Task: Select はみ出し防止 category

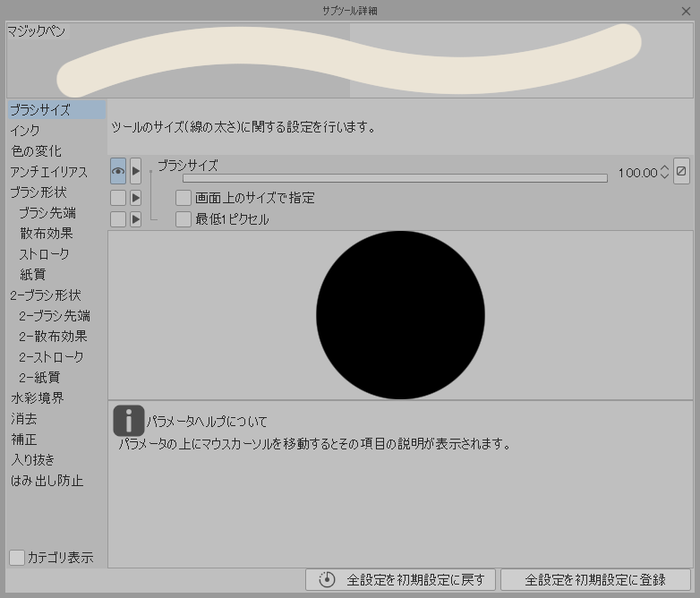Action: click(x=56, y=480)
